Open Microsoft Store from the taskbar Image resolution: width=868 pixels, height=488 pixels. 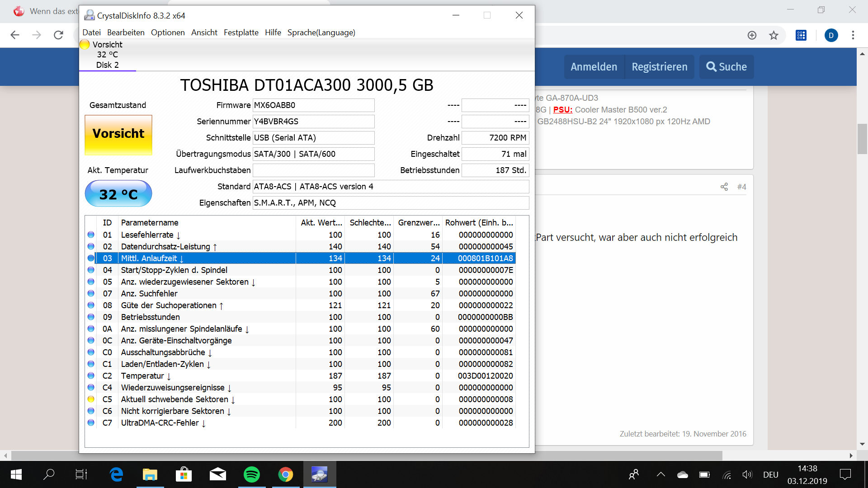pos(184,474)
